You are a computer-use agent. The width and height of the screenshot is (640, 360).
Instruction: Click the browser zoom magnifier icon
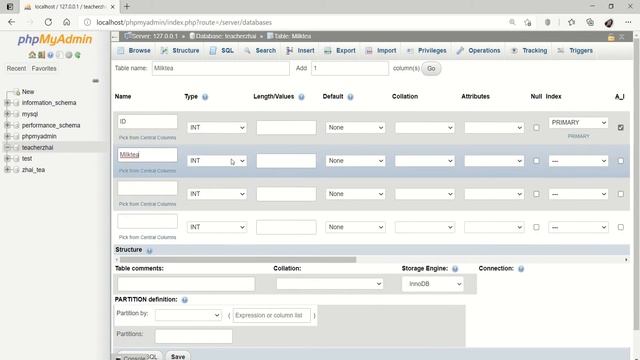(x=512, y=22)
